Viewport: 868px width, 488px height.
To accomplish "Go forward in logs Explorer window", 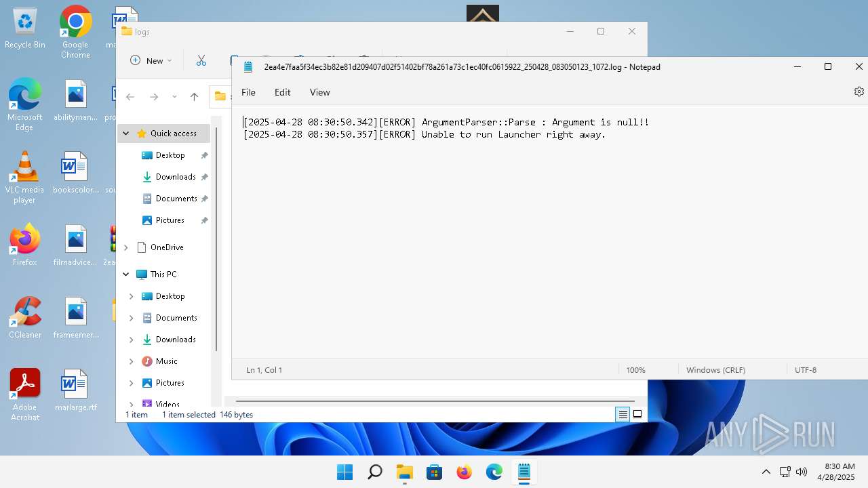I will (x=154, y=97).
